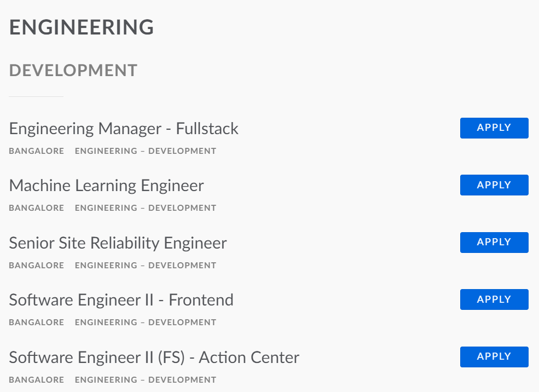
Task: Click ENGINEERING – DEVELOPMENT tag under Frontend role
Action: tap(144, 322)
